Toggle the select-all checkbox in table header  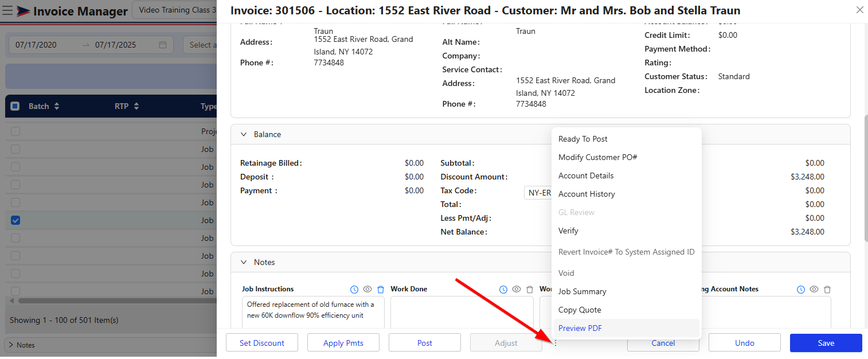click(15, 106)
